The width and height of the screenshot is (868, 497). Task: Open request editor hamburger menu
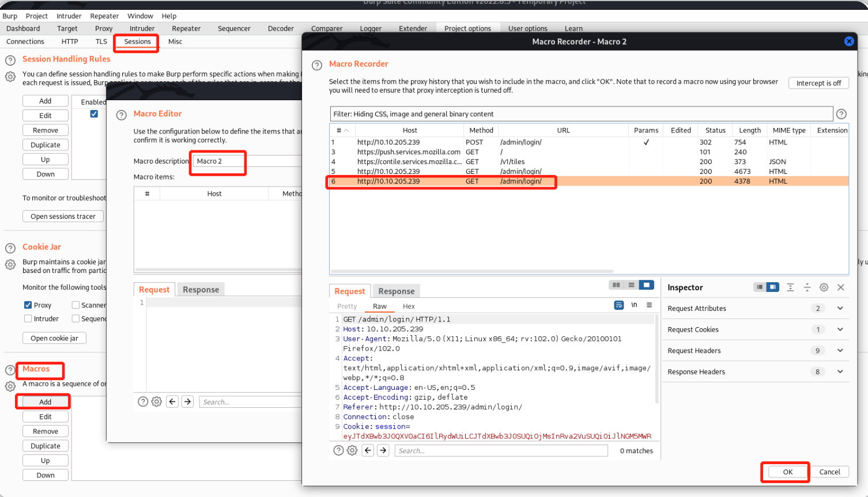click(649, 305)
